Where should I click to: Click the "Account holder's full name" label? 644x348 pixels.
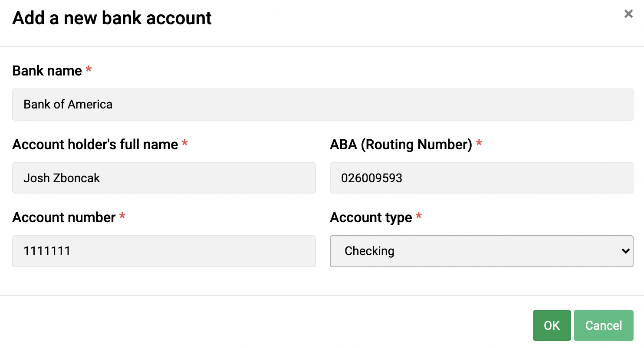(x=95, y=144)
